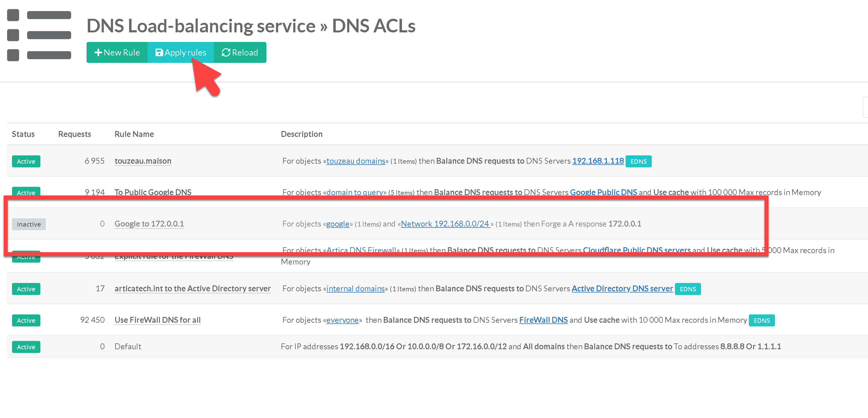The image size is (868, 418).
Task: Click the Rule Name column header
Action: 134,134
